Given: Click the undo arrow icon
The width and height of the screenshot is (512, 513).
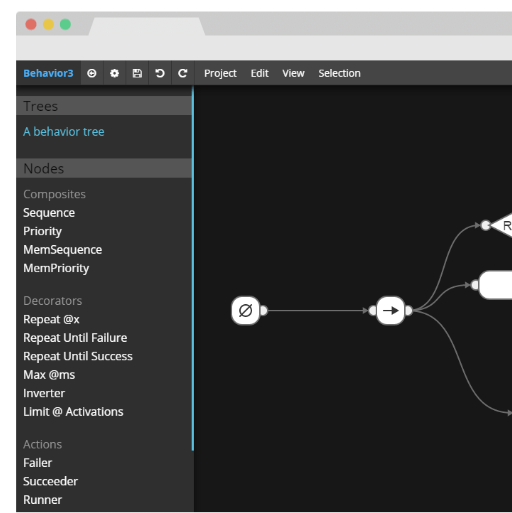Looking at the screenshot, I should (x=160, y=73).
